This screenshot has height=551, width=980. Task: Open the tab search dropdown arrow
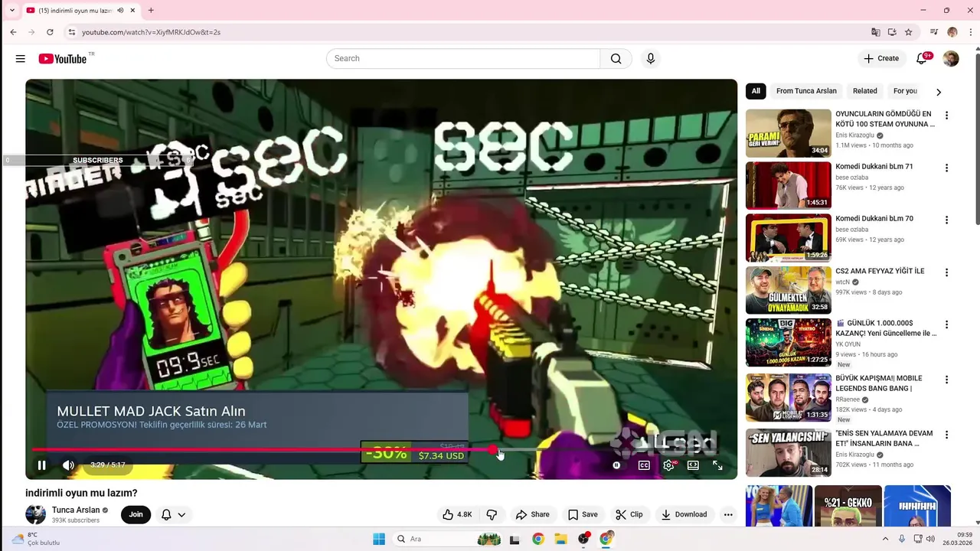[x=11, y=11]
